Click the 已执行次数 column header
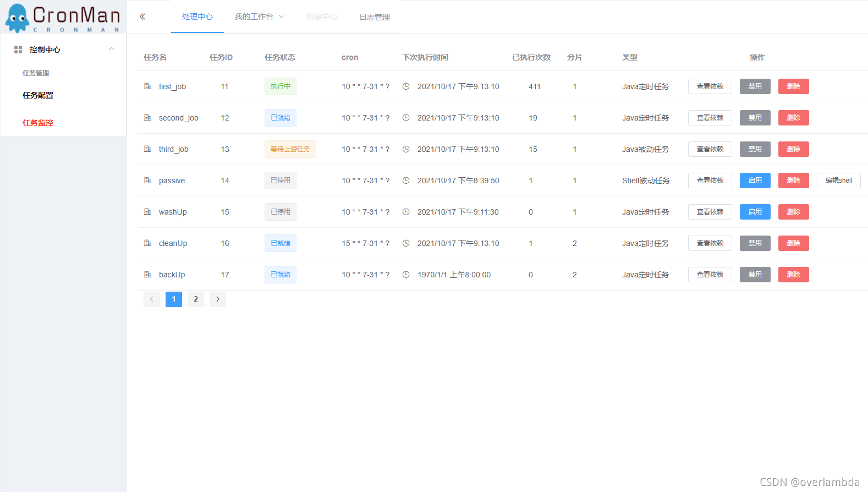 (x=531, y=57)
